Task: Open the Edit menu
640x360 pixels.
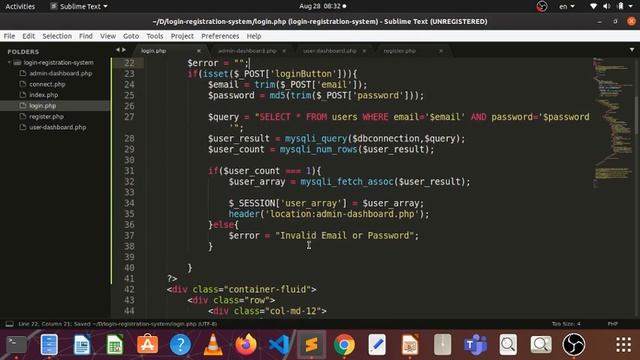Action: [28, 36]
